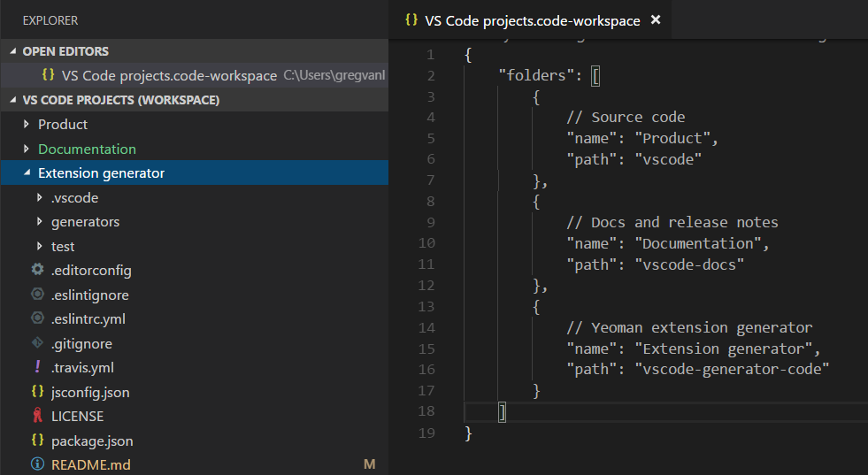Expand the generators folder

[x=39, y=222]
